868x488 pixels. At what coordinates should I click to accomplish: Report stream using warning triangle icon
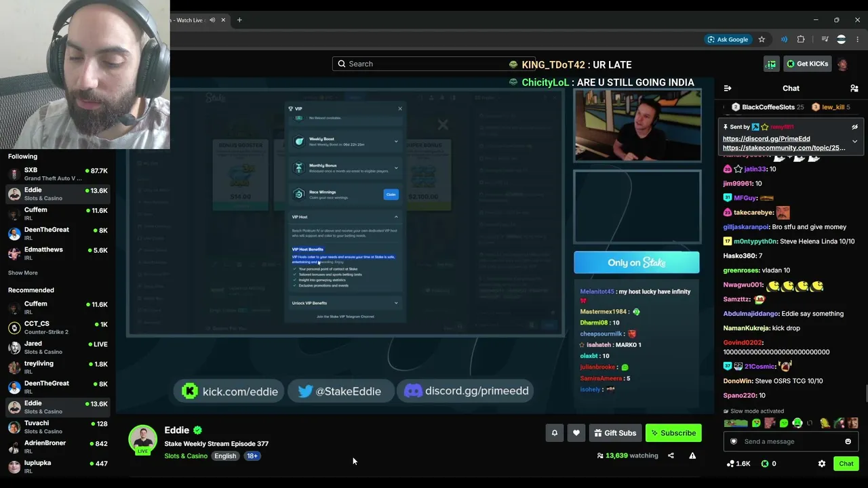692,455
